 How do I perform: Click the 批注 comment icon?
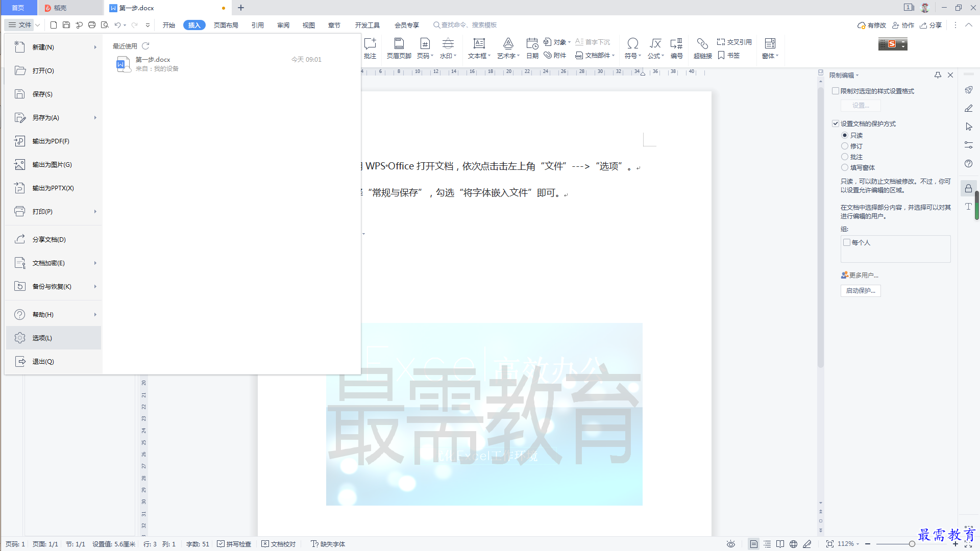(370, 48)
